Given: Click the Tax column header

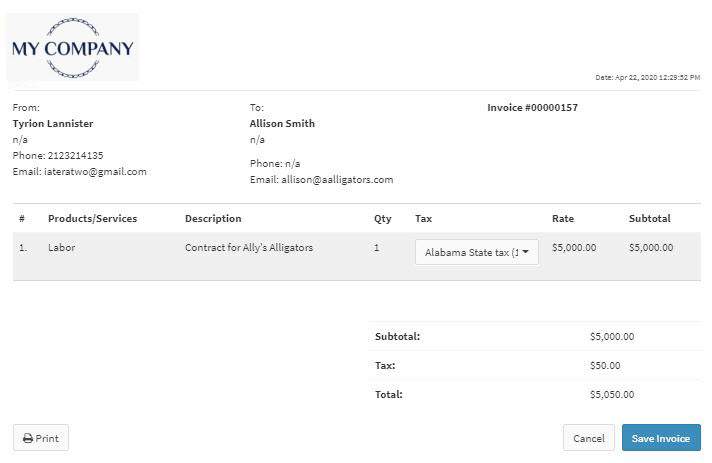Looking at the screenshot, I should click(x=423, y=218).
